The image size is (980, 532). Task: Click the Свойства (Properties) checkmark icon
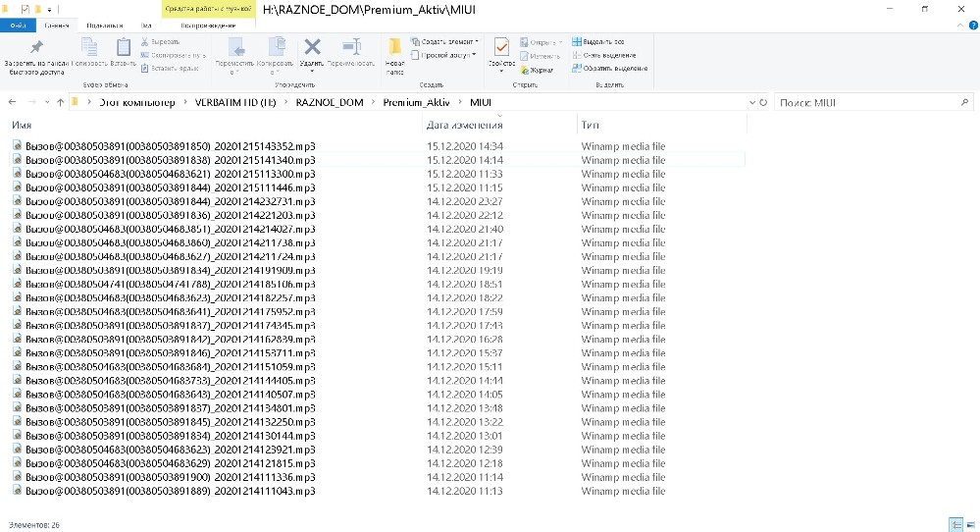click(x=501, y=47)
